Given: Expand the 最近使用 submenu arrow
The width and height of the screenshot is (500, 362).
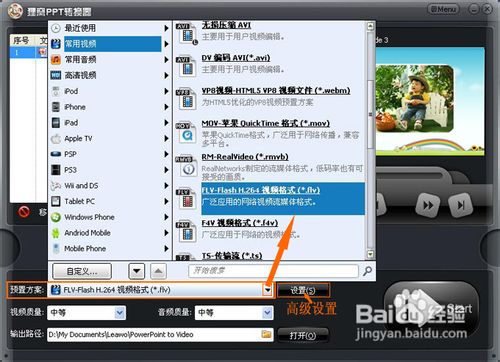Looking at the screenshot, I should point(166,28).
